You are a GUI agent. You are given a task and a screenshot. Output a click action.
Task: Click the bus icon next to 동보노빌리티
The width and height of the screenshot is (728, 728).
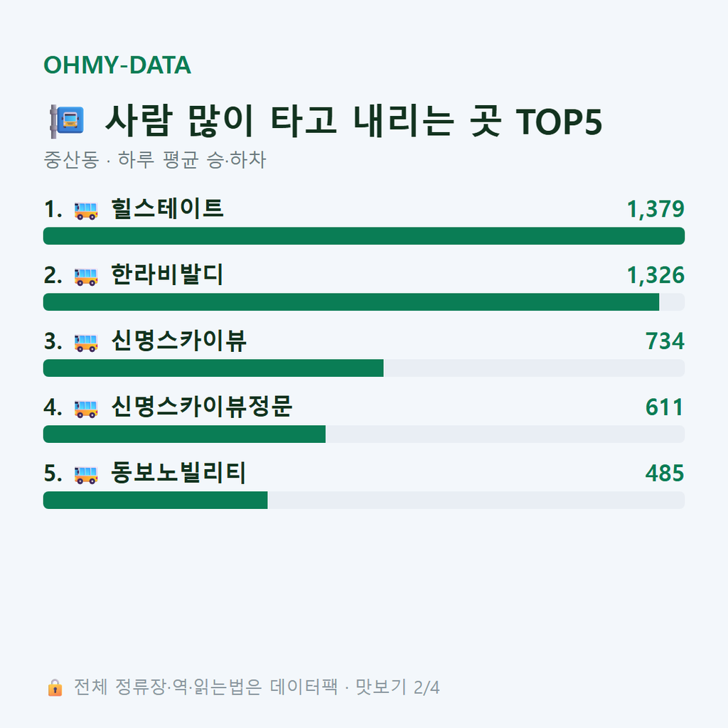pos(86,474)
